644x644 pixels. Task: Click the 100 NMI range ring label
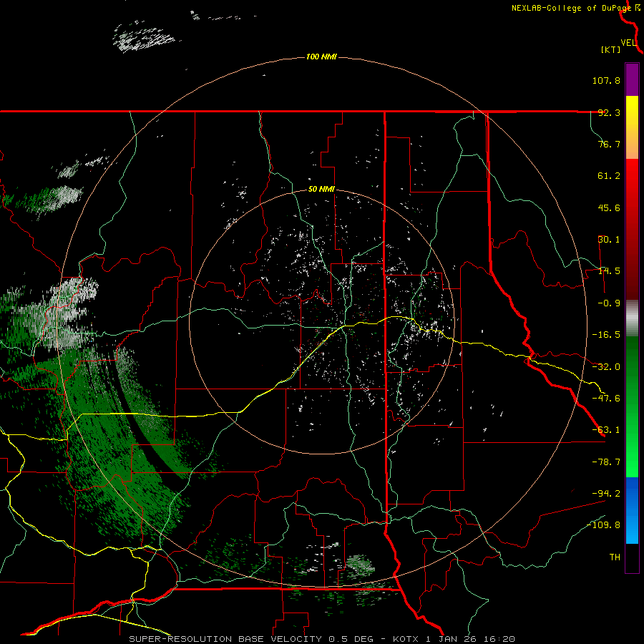click(321, 57)
